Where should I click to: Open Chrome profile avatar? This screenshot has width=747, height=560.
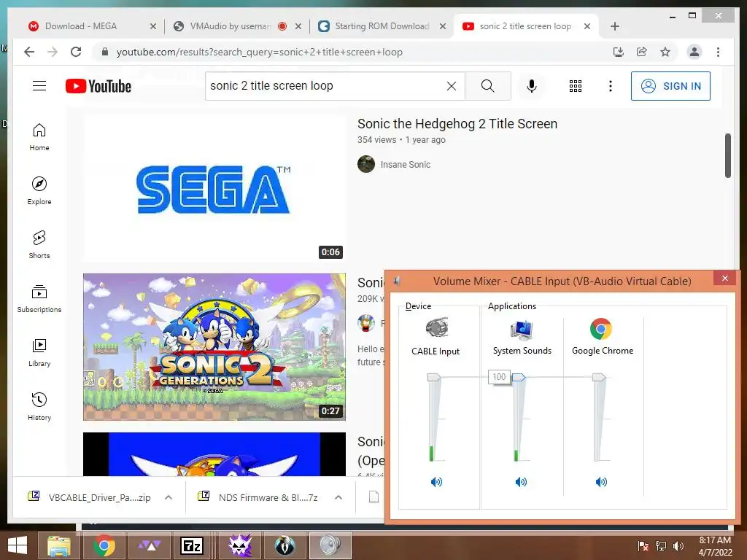[694, 52]
